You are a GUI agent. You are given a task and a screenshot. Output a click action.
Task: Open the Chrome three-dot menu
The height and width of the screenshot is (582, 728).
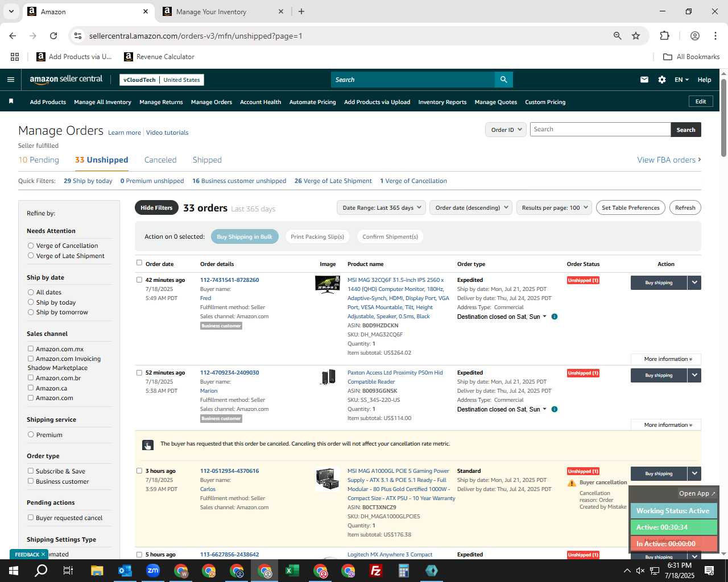pyautogui.click(x=715, y=36)
